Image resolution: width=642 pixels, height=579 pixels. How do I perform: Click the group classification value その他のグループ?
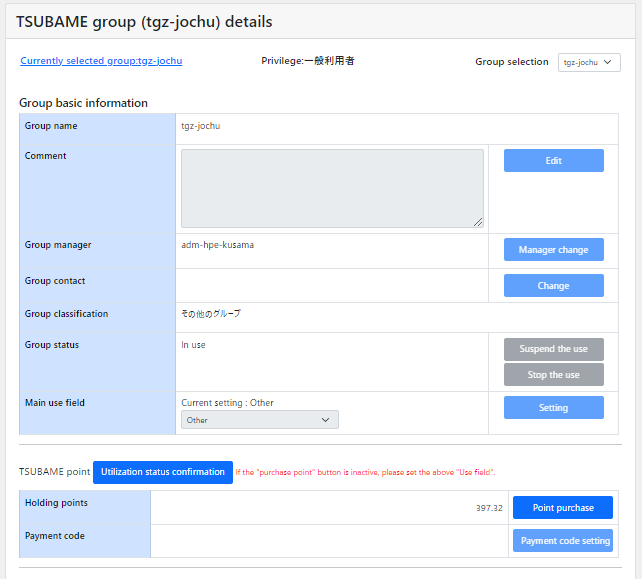tap(211, 314)
